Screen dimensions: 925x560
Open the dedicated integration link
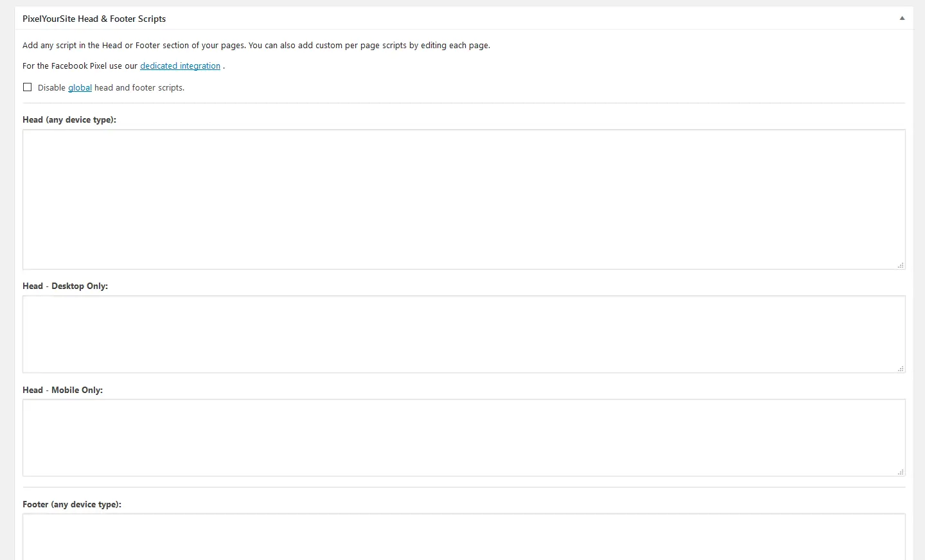(180, 66)
